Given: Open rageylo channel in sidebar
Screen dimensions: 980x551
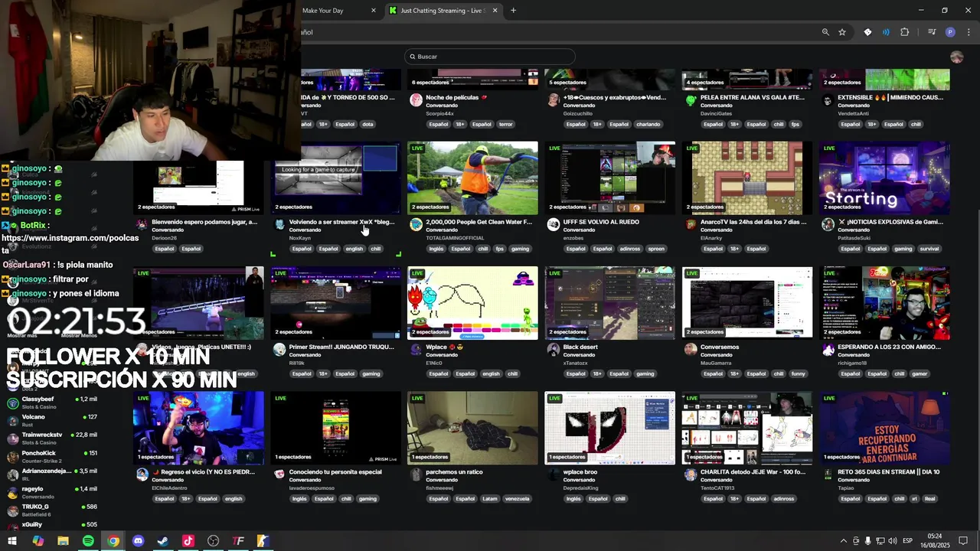Looking at the screenshot, I should coord(51,492).
